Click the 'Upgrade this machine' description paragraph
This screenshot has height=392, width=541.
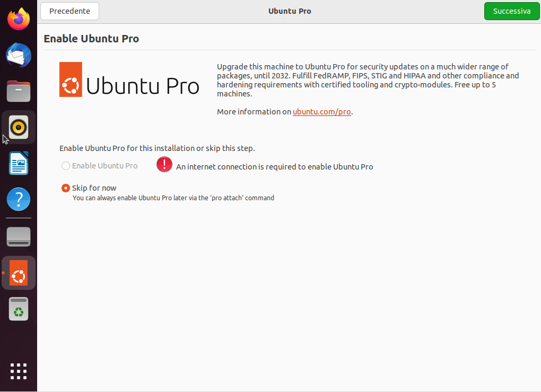pos(368,81)
